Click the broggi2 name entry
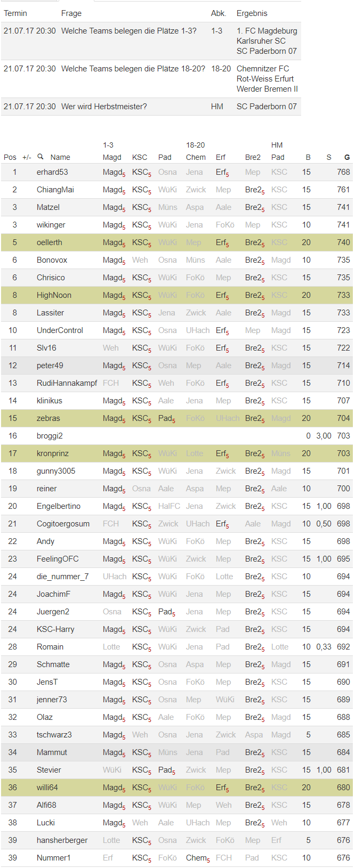This screenshot has width=355, height=868. pyautogui.click(x=50, y=436)
